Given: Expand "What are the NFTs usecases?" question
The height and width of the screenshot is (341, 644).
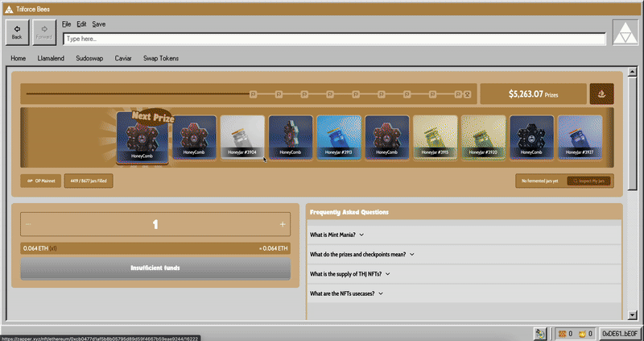Looking at the screenshot, I should [346, 293].
